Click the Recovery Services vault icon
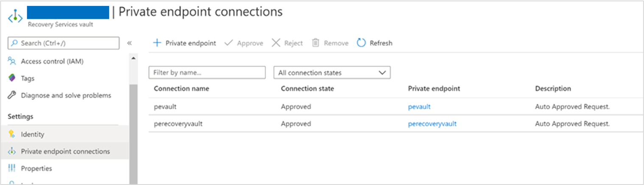 point(15,16)
